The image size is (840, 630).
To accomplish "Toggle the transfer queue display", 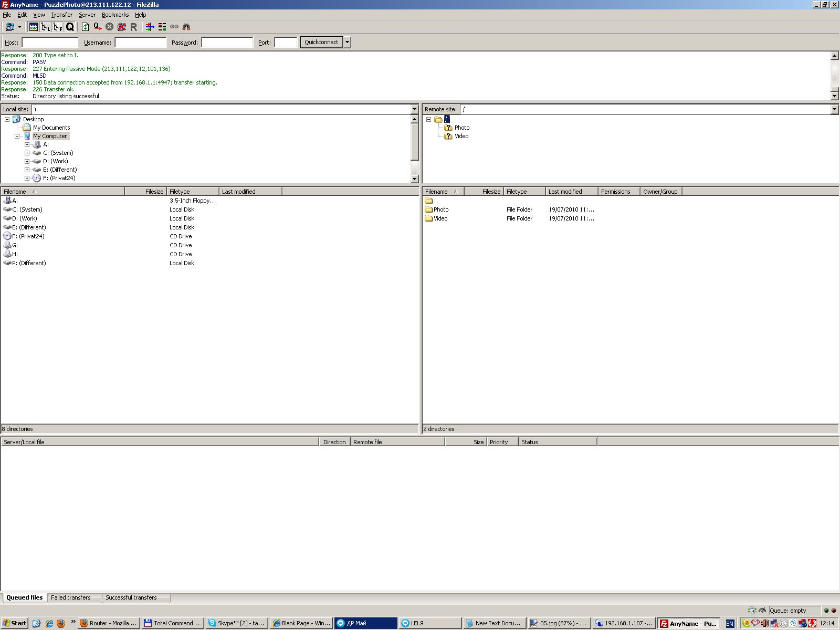I will click(x=70, y=27).
